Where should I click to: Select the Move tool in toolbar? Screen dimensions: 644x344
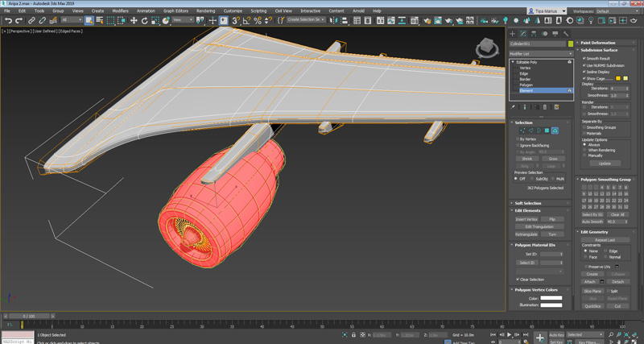pyautogui.click(x=134, y=20)
